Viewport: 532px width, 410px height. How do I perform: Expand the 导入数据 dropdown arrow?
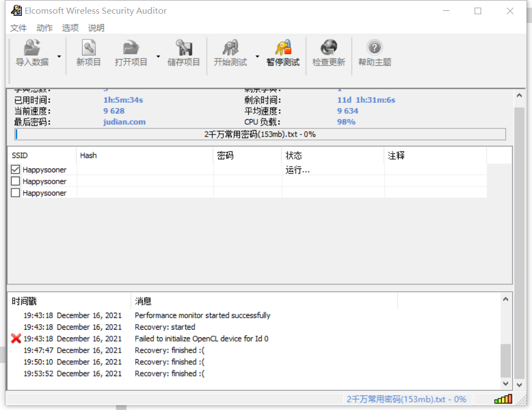(59, 56)
